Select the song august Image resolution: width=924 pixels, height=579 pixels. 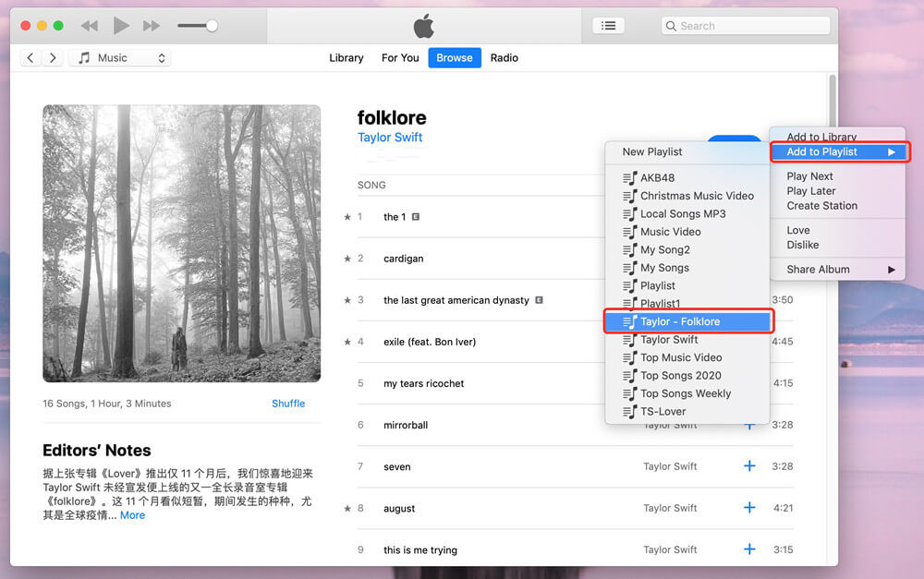399,508
